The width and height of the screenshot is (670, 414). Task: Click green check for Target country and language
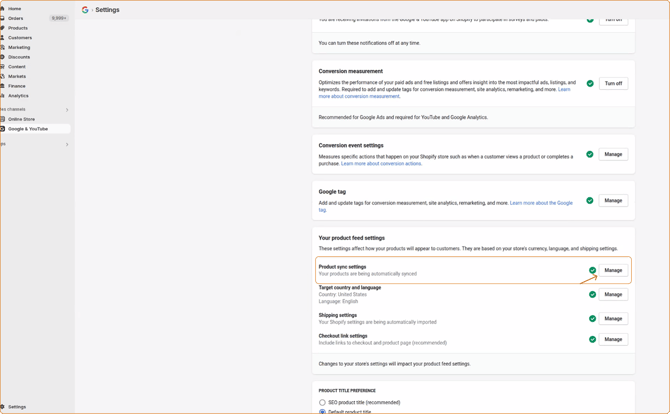click(x=592, y=294)
